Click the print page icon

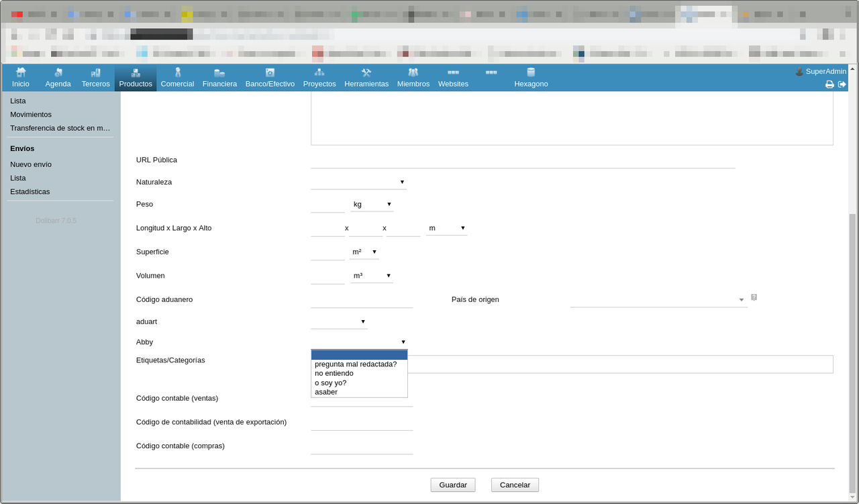pyautogui.click(x=829, y=84)
